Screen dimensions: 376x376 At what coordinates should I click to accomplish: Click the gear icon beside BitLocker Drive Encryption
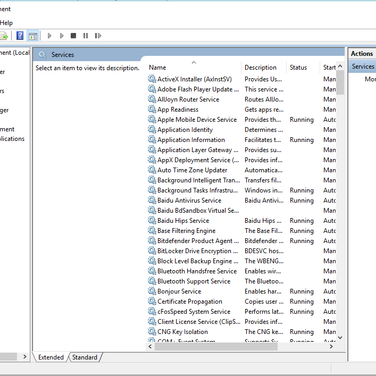152,251
